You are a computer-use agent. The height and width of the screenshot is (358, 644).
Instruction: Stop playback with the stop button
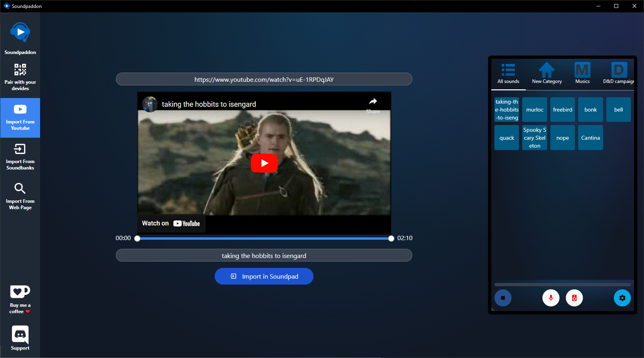[x=503, y=298]
